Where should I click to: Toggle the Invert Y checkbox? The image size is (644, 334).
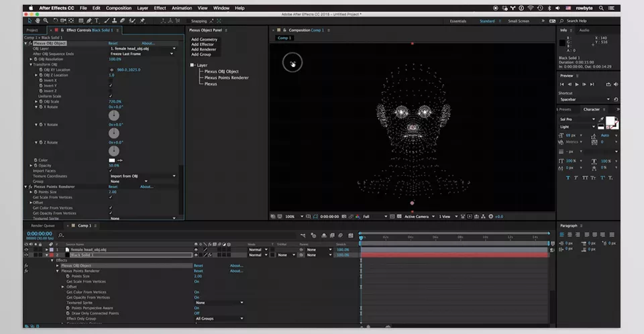point(111,85)
